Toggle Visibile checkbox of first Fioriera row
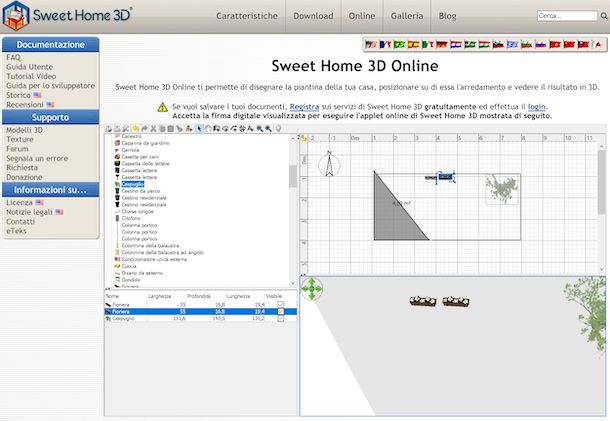 [x=280, y=304]
